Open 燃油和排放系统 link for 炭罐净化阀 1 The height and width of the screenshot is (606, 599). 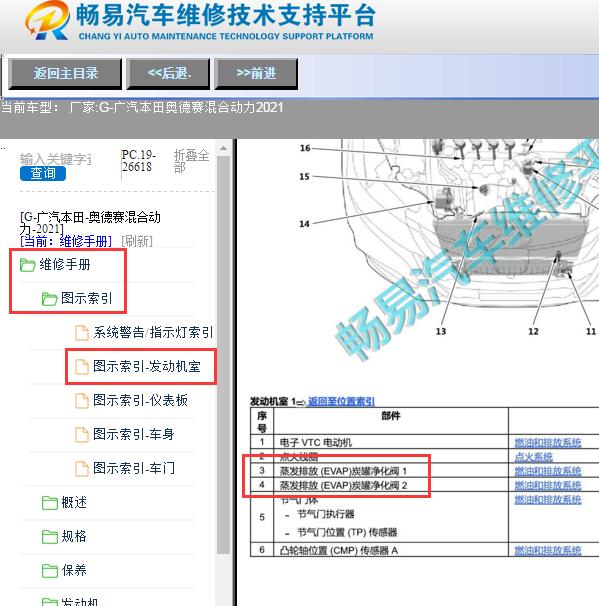pyautogui.click(x=548, y=471)
